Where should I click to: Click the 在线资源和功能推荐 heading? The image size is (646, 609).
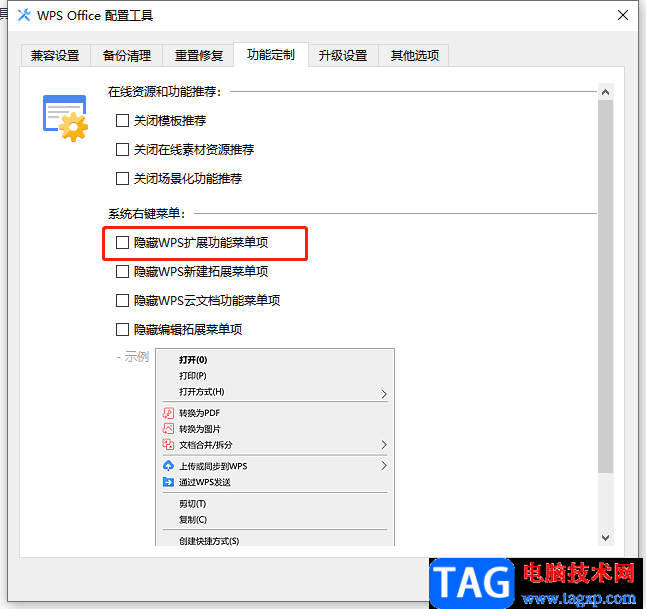pyautogui.click(x=165, y=91)
